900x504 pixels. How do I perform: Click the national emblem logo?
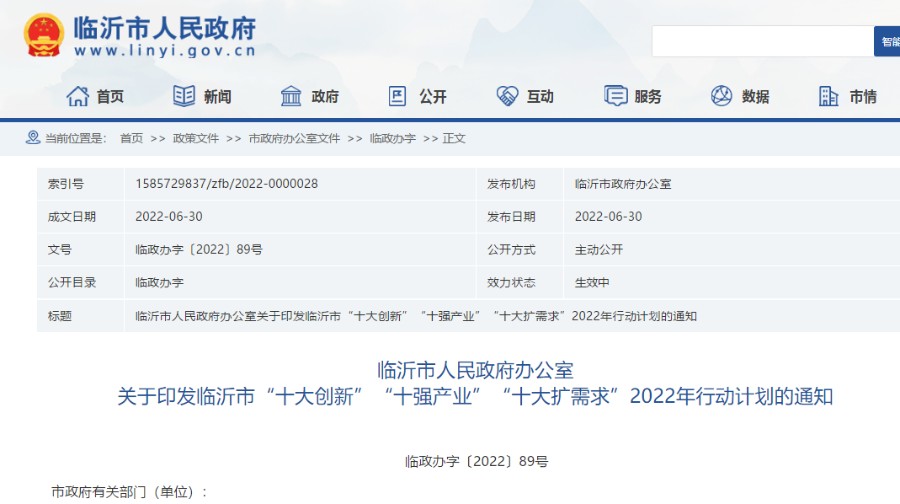44,35
